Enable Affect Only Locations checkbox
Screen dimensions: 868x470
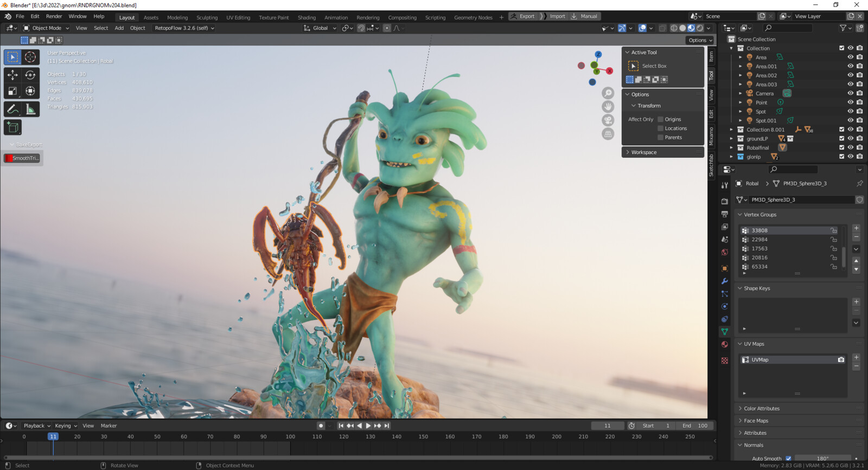(660, 128)
